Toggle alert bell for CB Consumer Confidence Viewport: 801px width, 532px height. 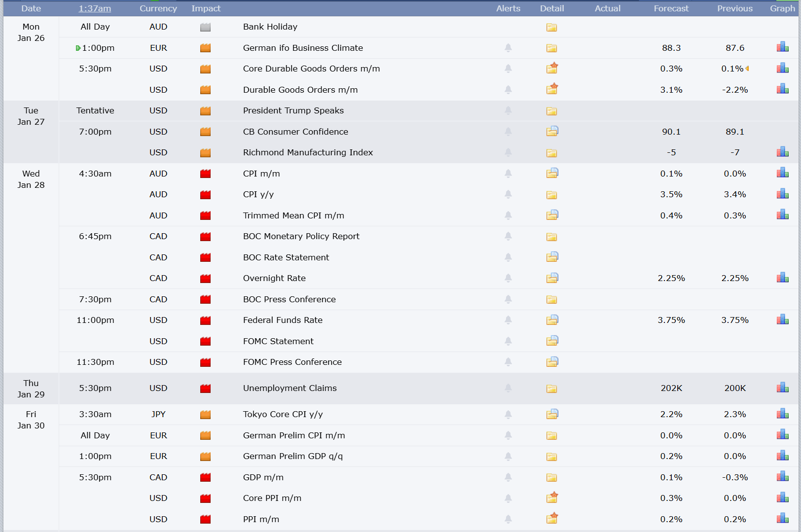click(x=508, y=132)
